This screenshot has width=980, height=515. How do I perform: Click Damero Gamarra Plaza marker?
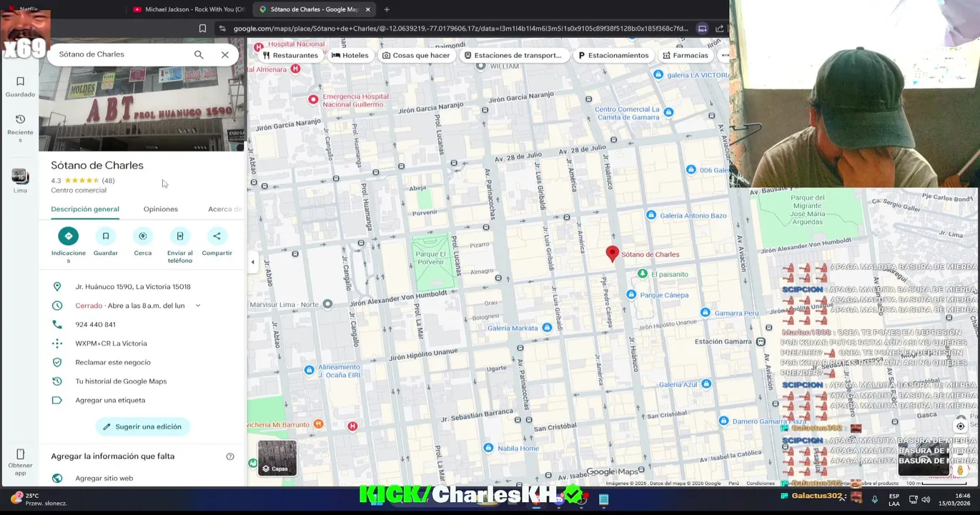click(x=723, y=421)
